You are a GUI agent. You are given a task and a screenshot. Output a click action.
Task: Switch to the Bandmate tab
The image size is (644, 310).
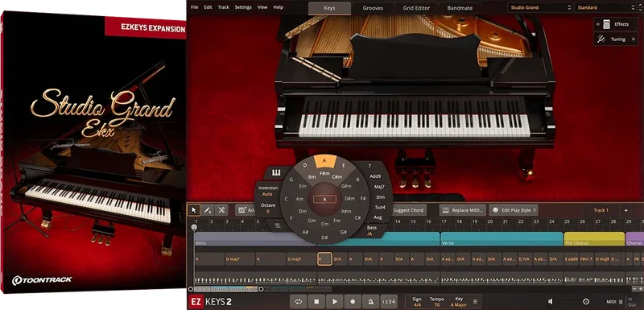[460, 8]
